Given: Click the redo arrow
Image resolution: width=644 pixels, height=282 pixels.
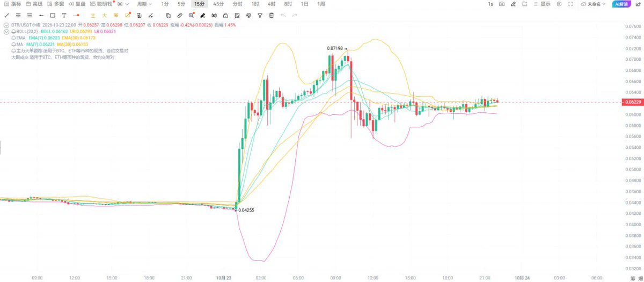Looking at the screenshot, I should point(295,16).
